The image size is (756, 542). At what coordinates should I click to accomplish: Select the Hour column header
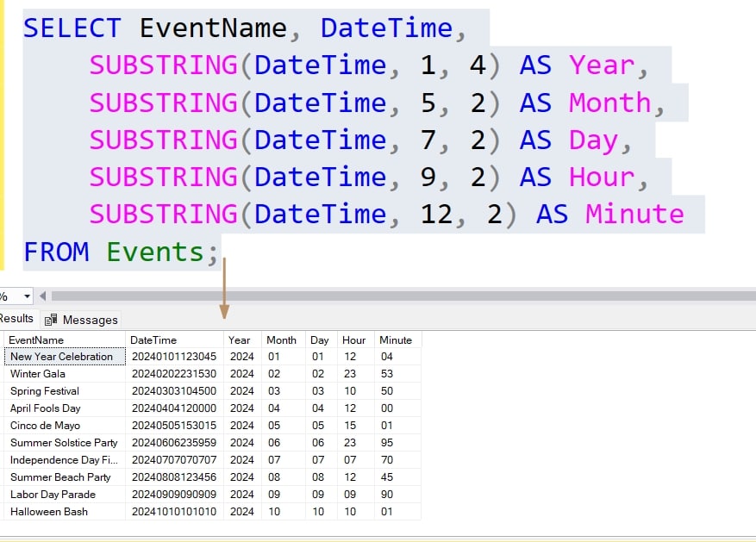pos(353,340)
